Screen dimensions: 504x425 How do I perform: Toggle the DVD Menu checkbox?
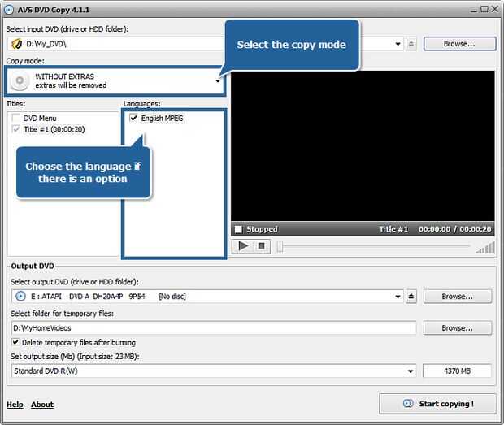coord(15,118)
